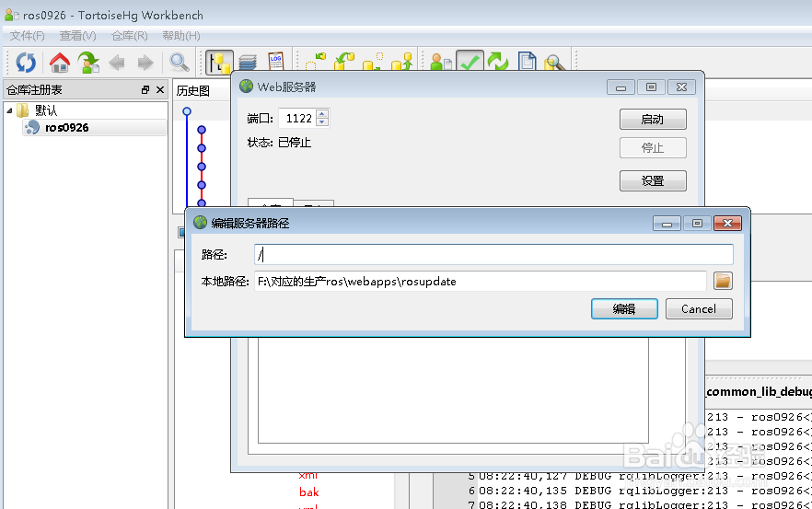Click the 本地路径 input field

(x=480, y=281)
